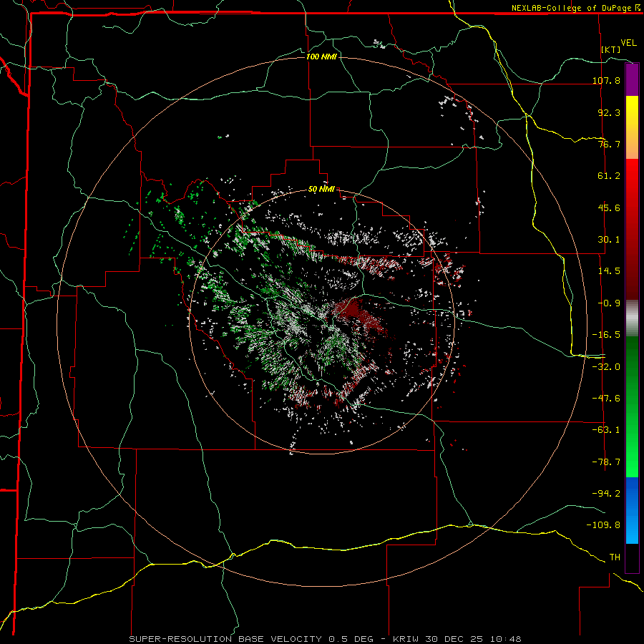Viewport: 644px width, 644px height.
Task: Select the 107.8 velocity scale value
Action: coord(606,80)
